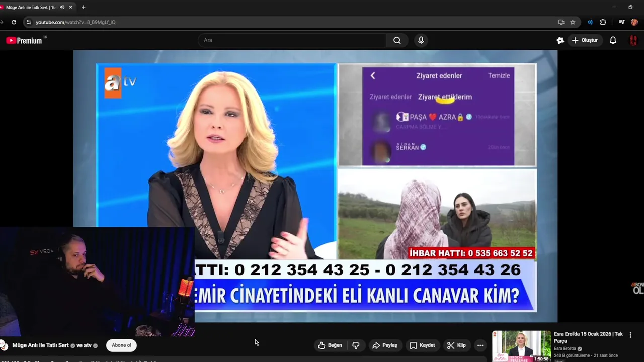
Task: Dislike the video
Action: pos(356,345)
